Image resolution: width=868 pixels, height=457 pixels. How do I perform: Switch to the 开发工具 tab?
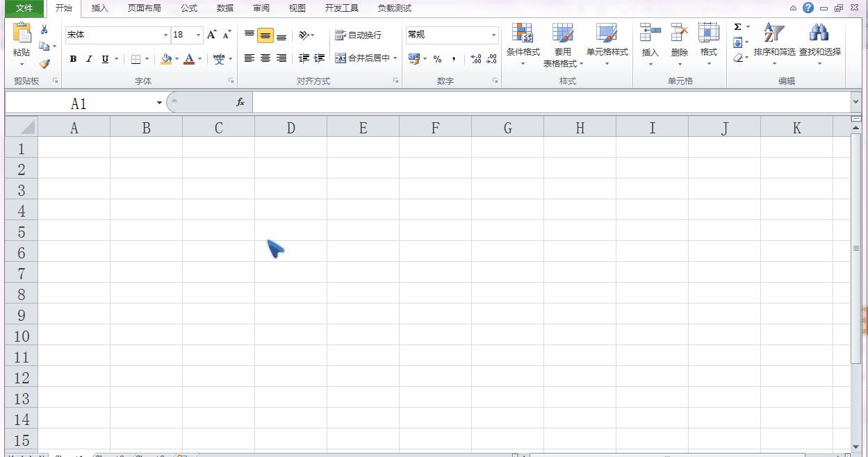click(341, 8)
